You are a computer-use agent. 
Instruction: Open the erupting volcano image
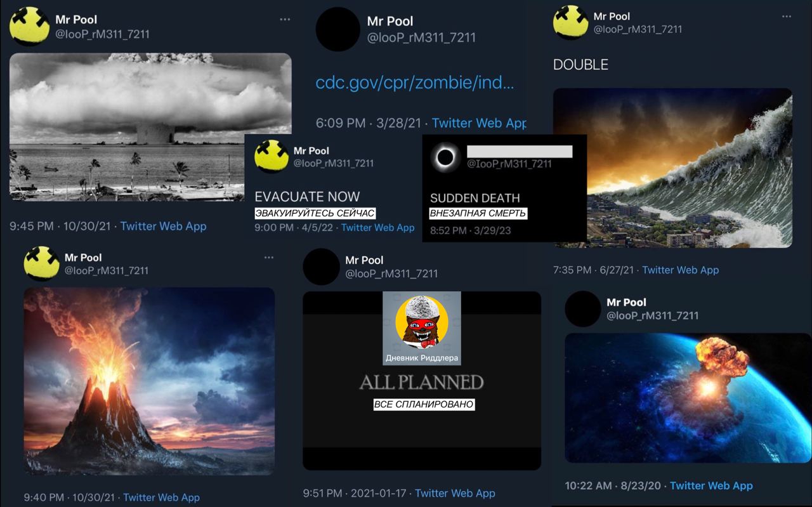coord(149,381)
